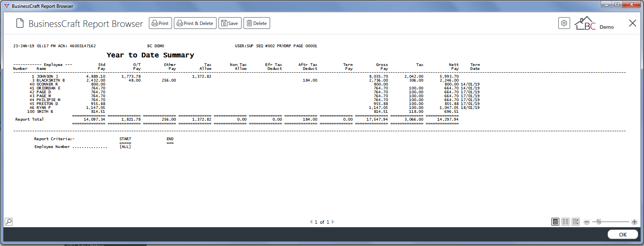Click the term date 18/01/19 for RYAN P

470,108
